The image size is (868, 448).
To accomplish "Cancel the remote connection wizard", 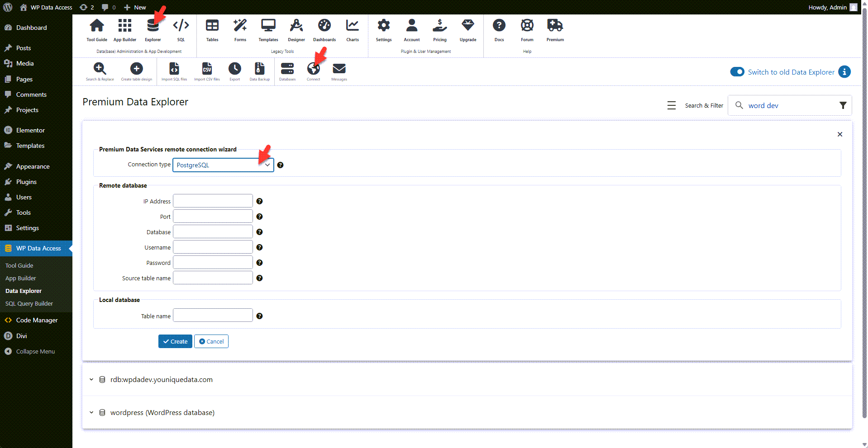I will pos(211,341).
